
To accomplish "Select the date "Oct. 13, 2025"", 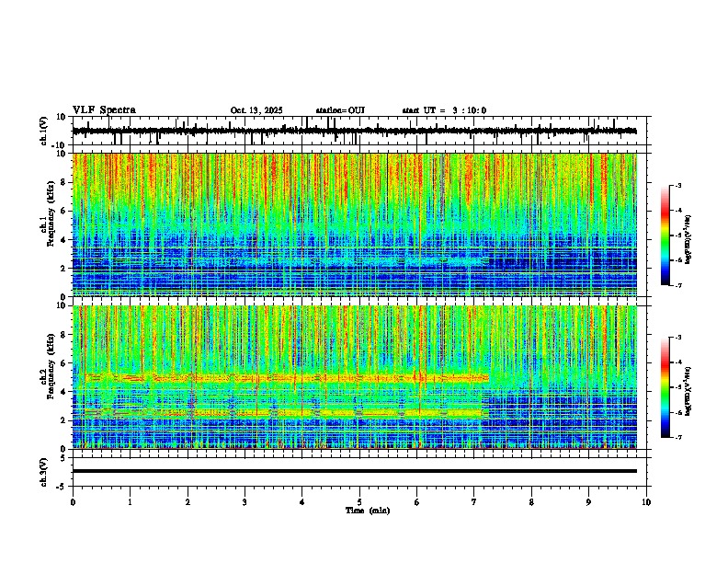I will click(x=256, y=110).
